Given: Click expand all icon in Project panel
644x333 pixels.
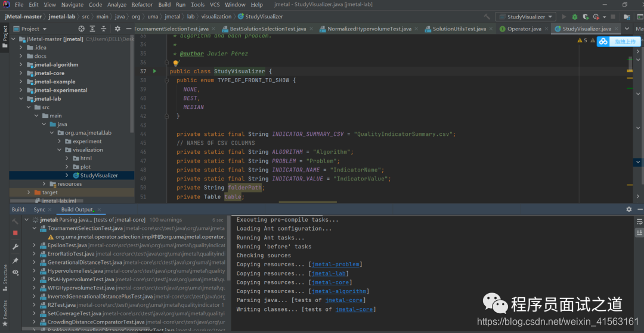Looking at the screenshot, I should 92,29.
